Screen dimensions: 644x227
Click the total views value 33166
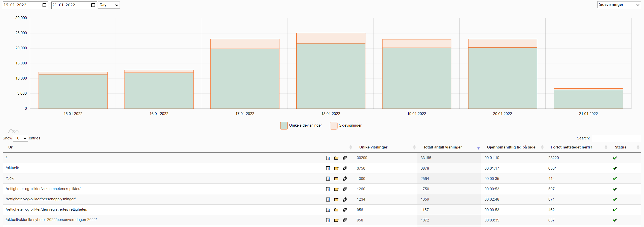[426, 158]
